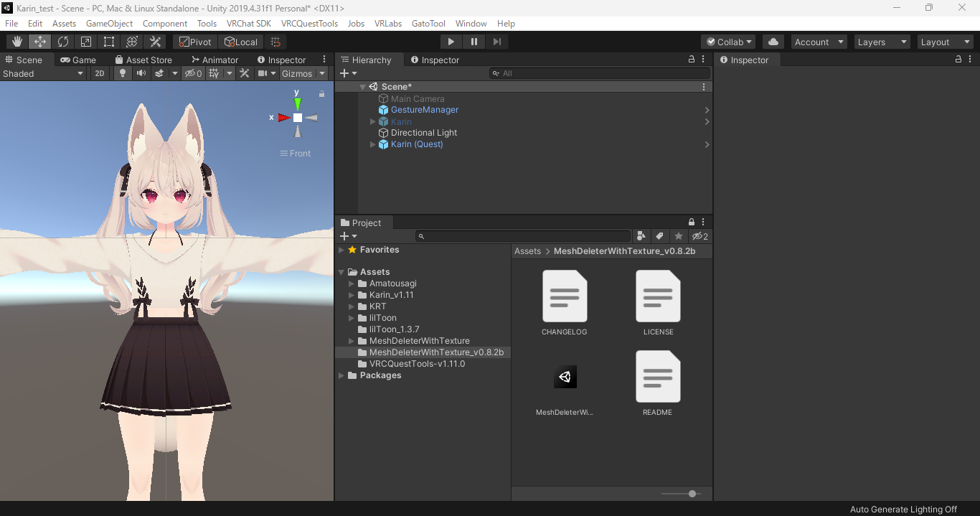Lock the Hierarchy panel
Viewport: 980px width, 516px height.
tap(692, 60)
